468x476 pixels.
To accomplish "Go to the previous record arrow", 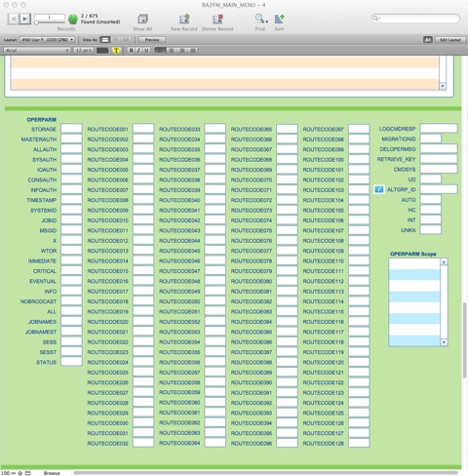I will click(14, 19).
